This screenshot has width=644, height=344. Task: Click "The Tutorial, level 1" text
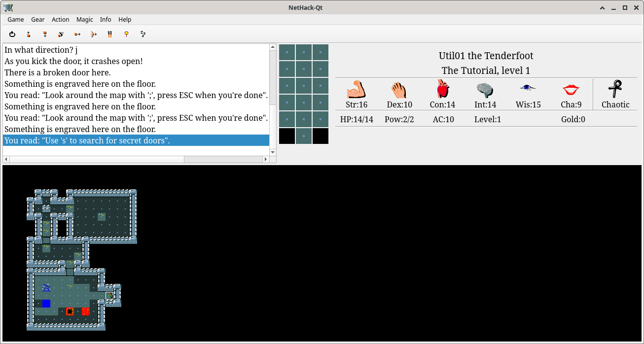click(x=486, y=70)
